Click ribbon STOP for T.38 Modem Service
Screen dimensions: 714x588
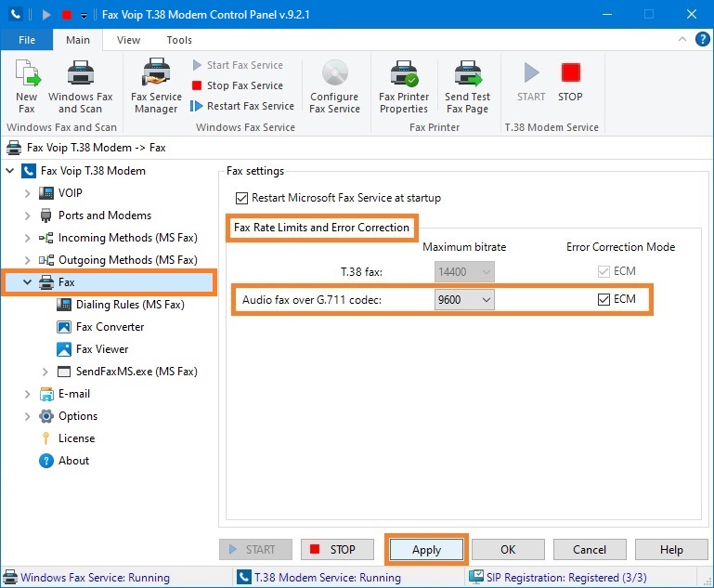[570, 82]
